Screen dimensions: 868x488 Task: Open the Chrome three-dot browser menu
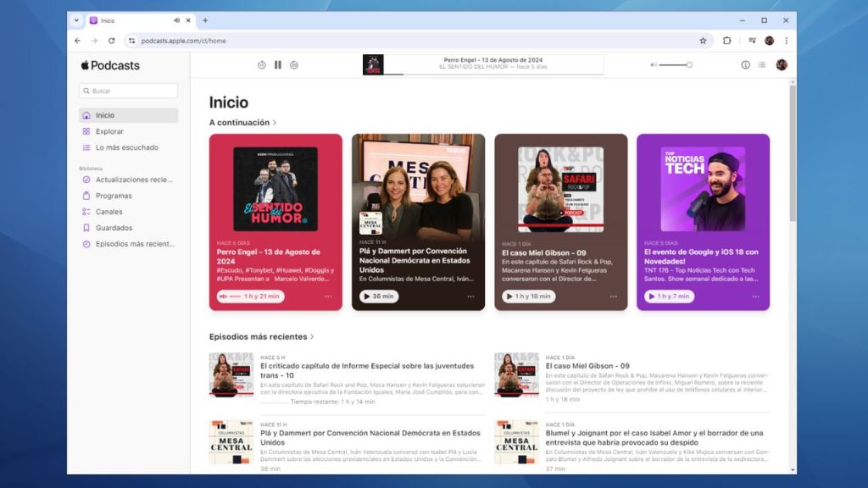click(787, 40)
